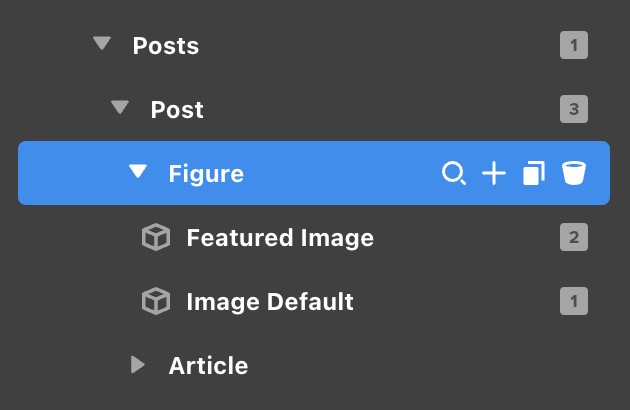Select the Image Default label
630x410 pixels.
(270, 301)
